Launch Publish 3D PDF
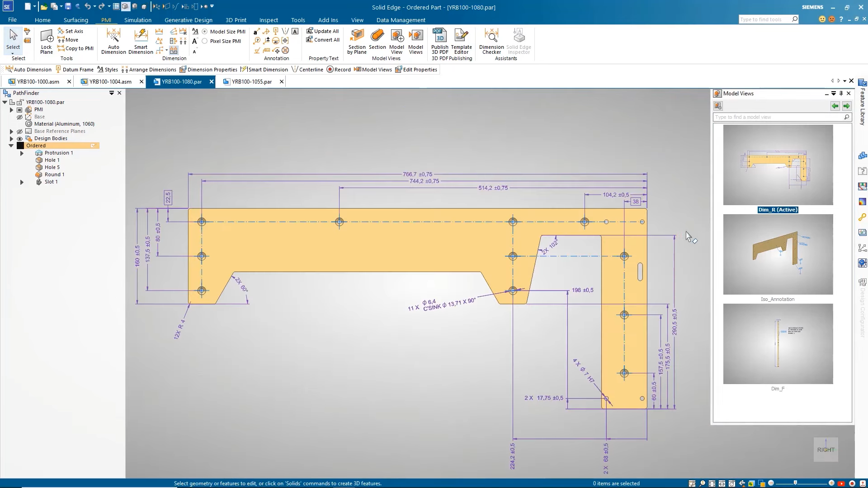The height and width of the screenshot is (488, 868). [x=439, y=41]
